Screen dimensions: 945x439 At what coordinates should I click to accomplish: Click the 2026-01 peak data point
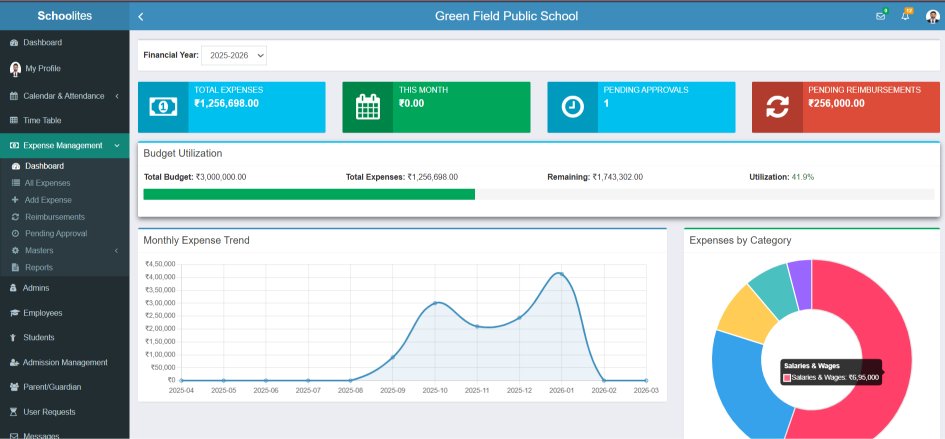(x=561, y=274)
